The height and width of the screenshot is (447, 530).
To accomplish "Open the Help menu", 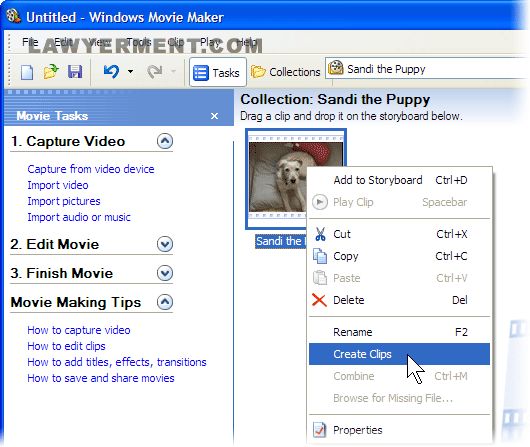I will click(247, 42).
